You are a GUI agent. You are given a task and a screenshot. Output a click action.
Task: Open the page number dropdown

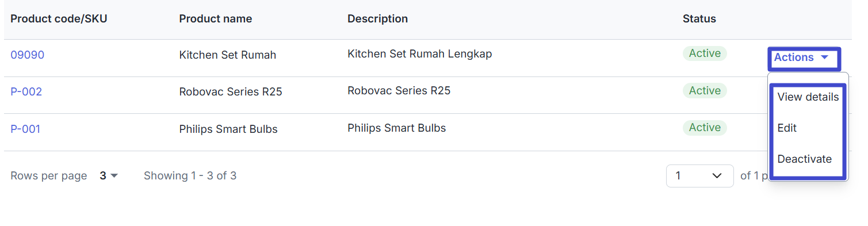[x=699, y=175]
